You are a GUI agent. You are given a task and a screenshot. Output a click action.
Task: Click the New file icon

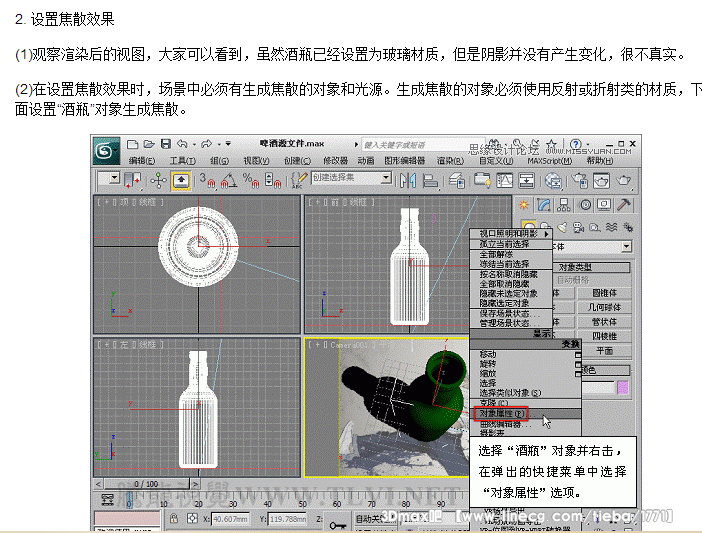click(132, 144)
